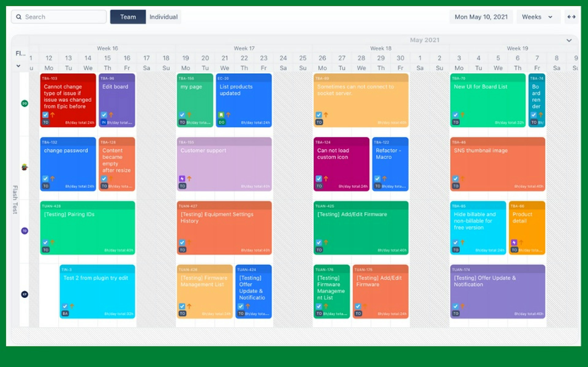Switch to the Individual tab

pos(163,17)
